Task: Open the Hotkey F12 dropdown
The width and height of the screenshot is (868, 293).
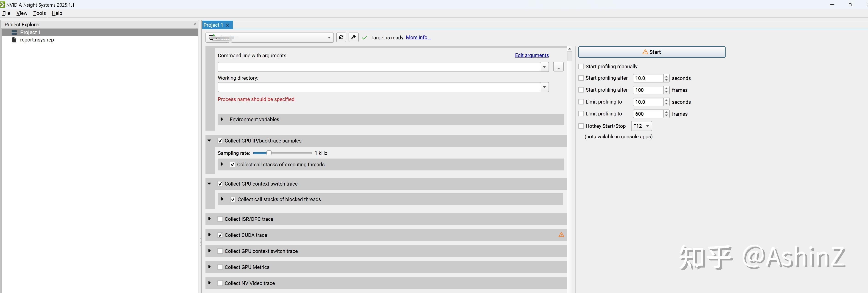Action: coord(641,126)
